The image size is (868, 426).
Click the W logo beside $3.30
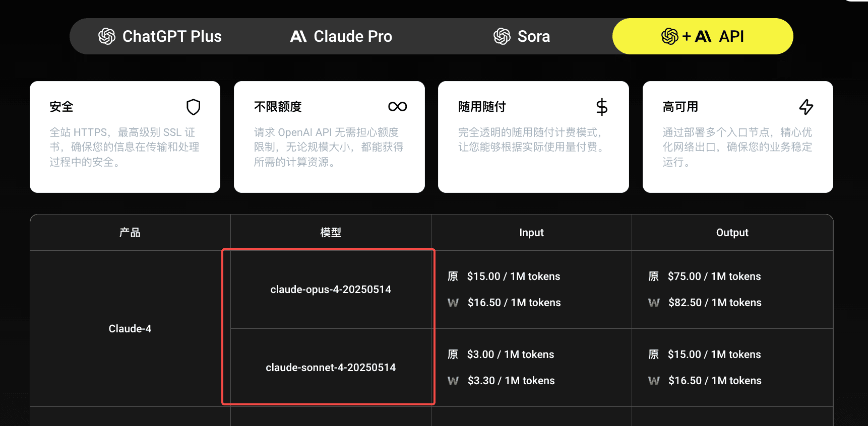click(x=453, y=381)
